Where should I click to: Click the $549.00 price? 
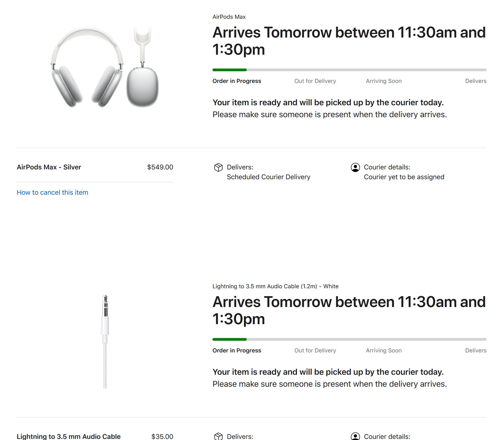pyautogui.click(x=160, y=167)
